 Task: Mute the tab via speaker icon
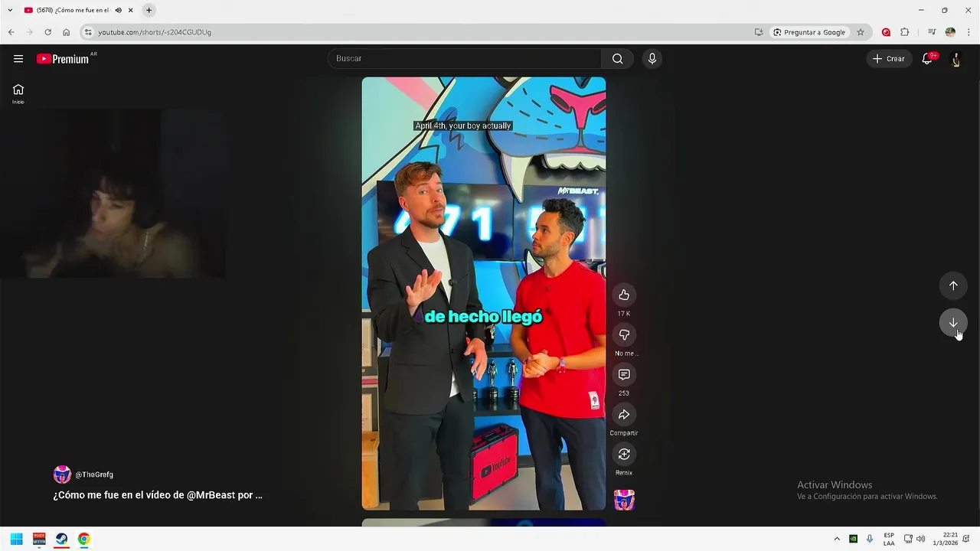[118, 10]
